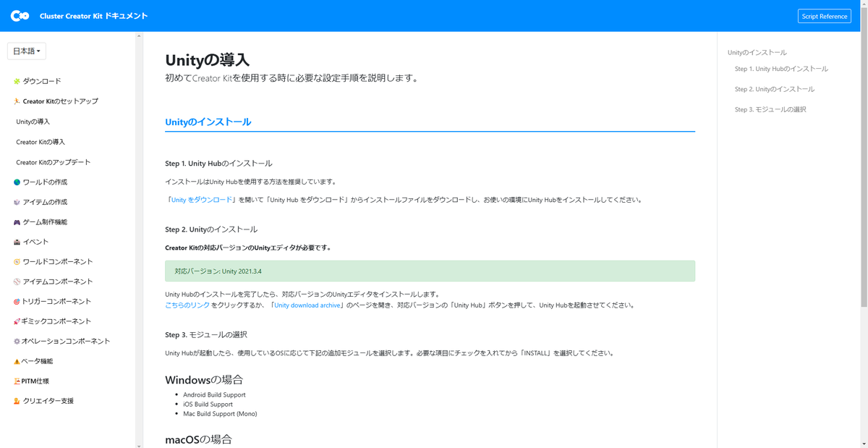Open PITM仕様 section

click(x=35, y=381)
